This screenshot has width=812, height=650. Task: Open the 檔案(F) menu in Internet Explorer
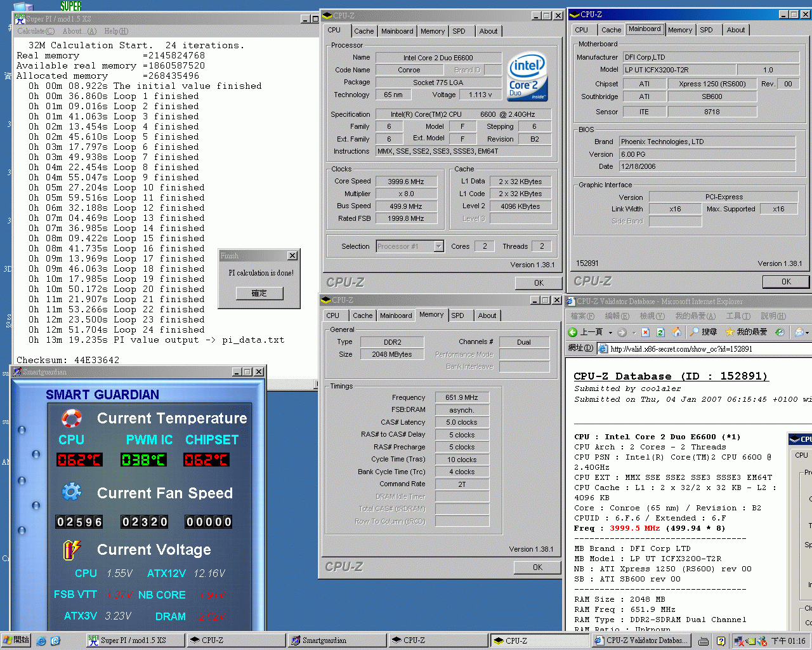582,316
